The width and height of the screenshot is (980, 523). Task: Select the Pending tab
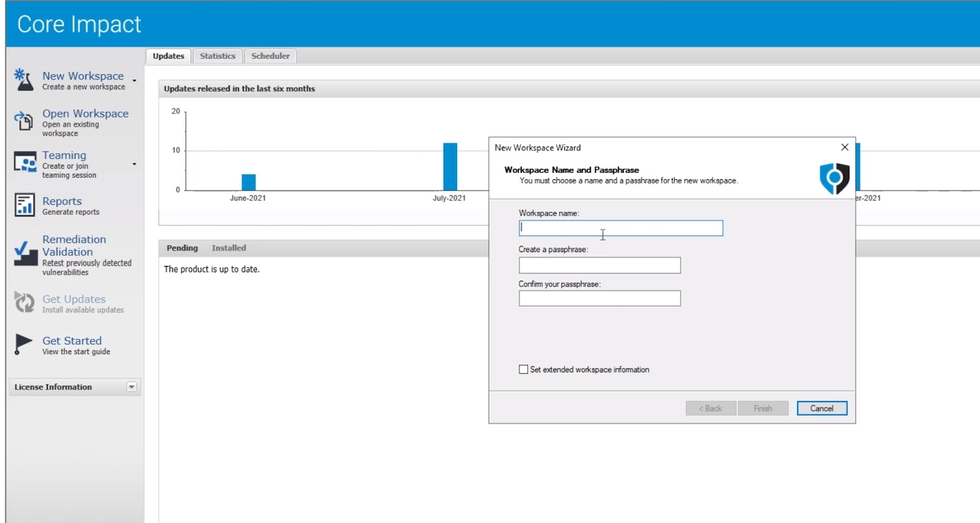[181, 247]
